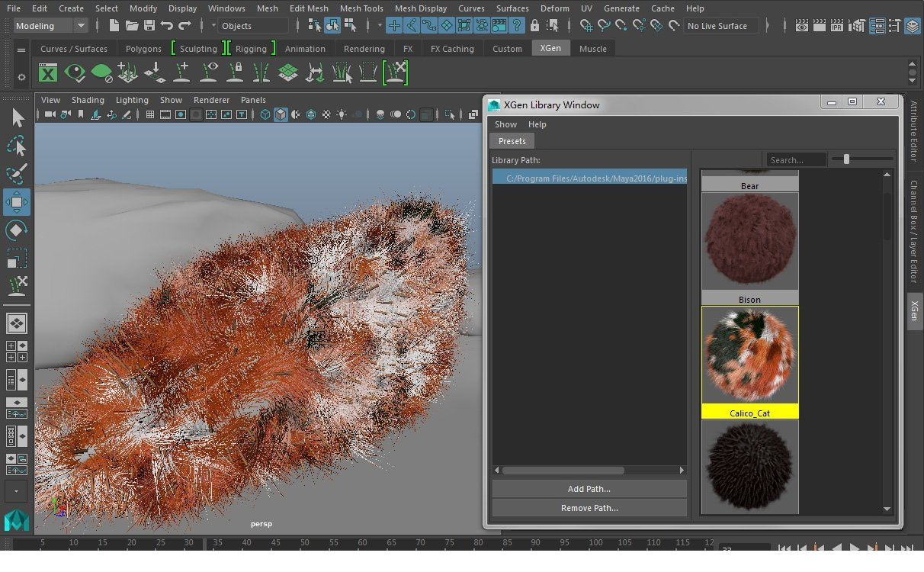Toggle the layered panel icon in status line
The height and width of the screenshot is (572, 924).
(913, 25)
